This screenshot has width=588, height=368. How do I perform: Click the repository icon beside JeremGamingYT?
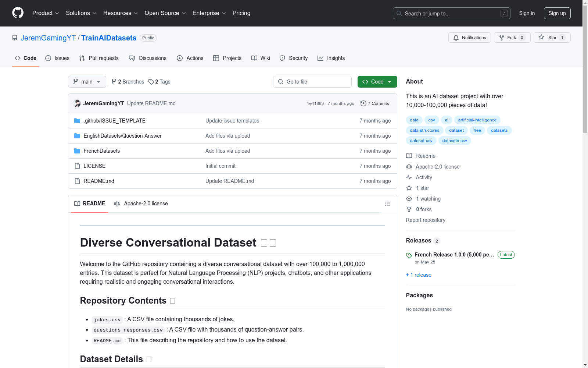pyautogui.click(x=15, y=38)
